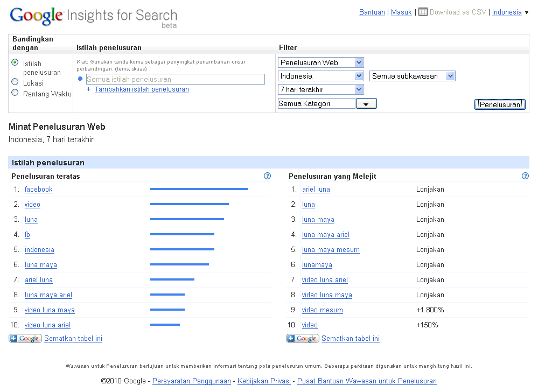Image resolution: width=538 pixels, height=392 pixels.
Task: Open Persyaratan Penggunaan footer link
Action: click(192, 381)
